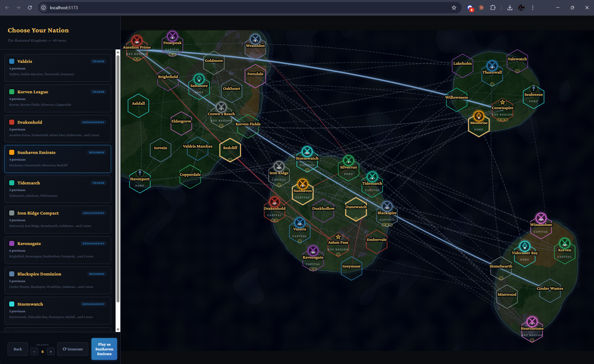594x364 pixels.
Task: Click the Ravensgate purple army icon
Action: tap(313, 251)
